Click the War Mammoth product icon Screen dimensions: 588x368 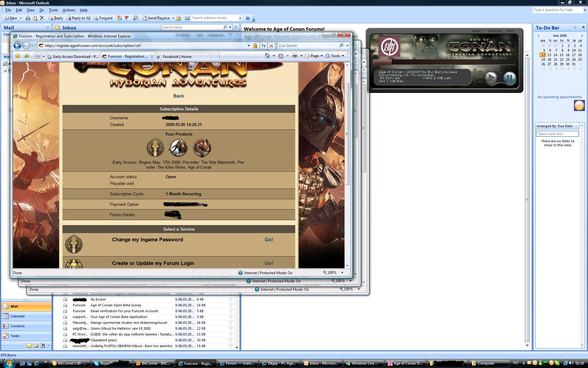click(x=179, y=148)
